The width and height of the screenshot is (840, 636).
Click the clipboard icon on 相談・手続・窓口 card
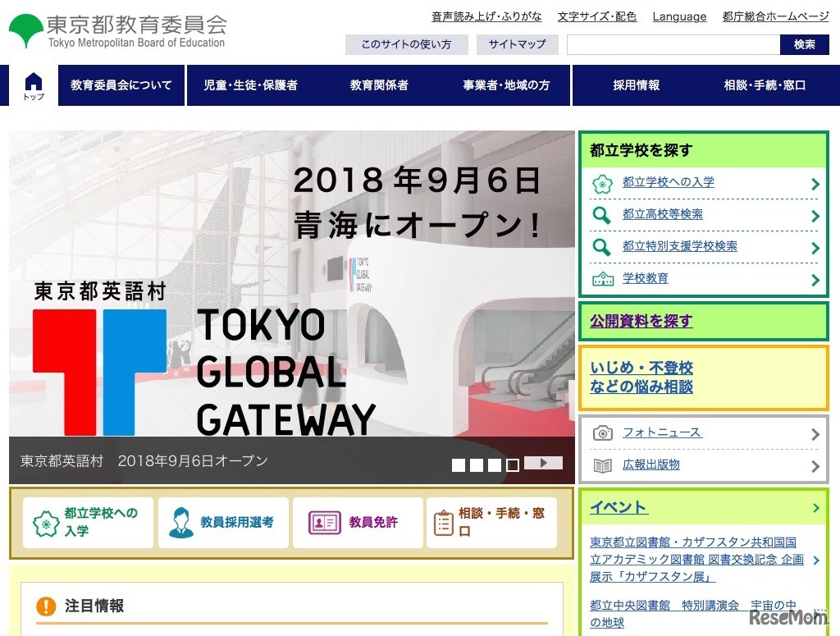[x=444, y=523]
